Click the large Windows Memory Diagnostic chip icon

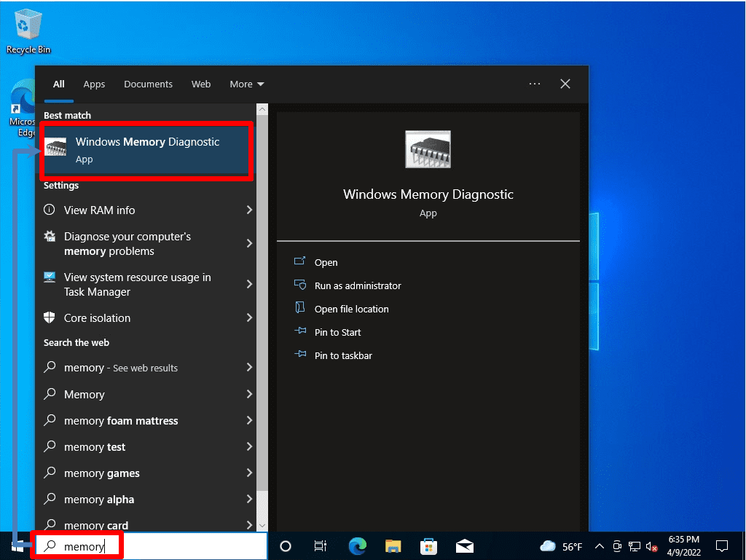point(428,149)
